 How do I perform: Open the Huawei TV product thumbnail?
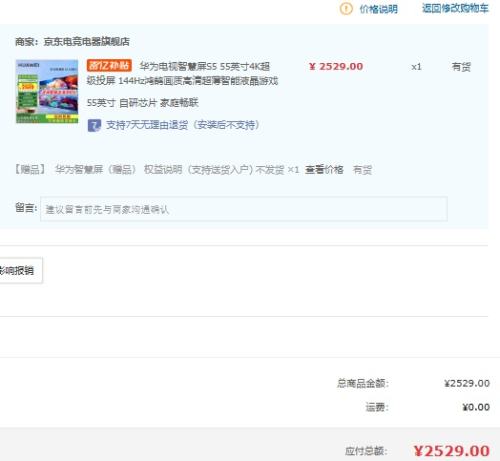coord(47,91)
